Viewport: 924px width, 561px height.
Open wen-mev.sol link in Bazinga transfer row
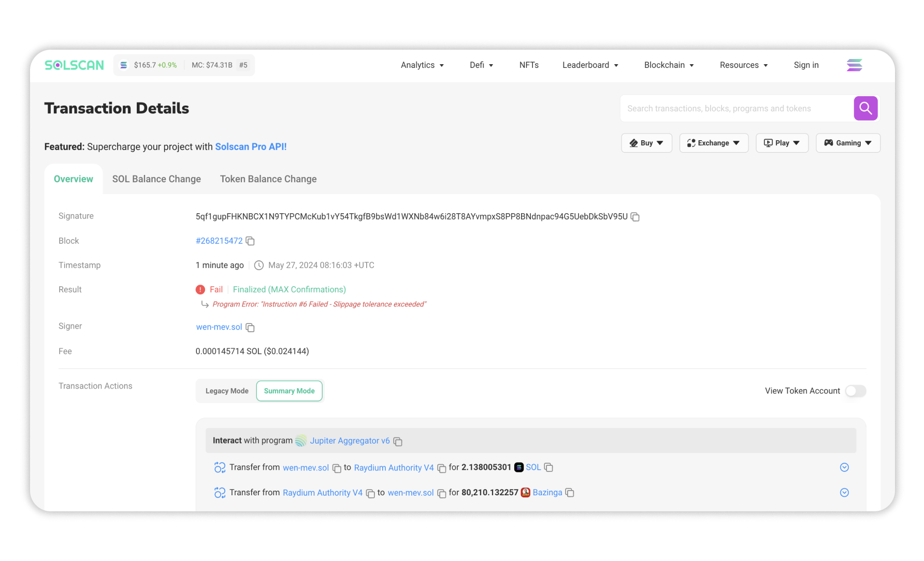pos(411,493)
